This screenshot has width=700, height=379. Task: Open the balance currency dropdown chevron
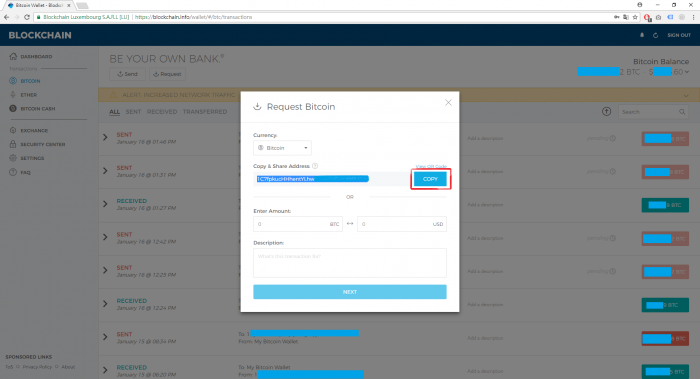tap(687, 72)
